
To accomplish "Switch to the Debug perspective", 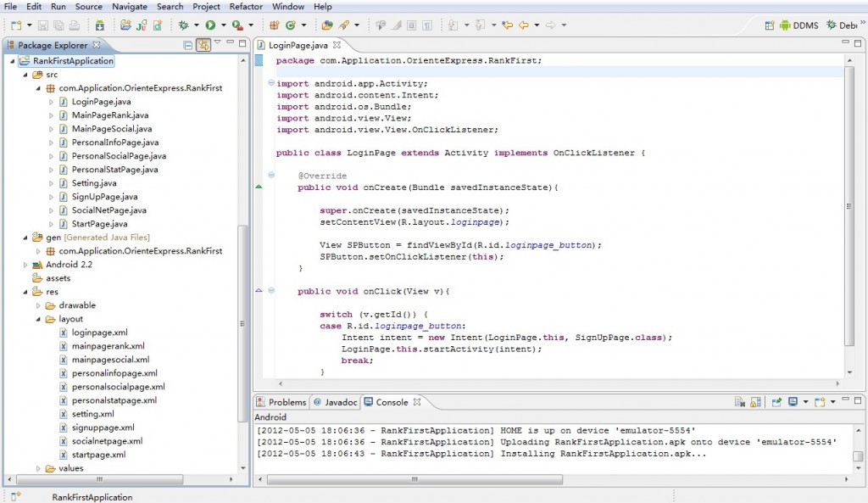I will [842, 25].
